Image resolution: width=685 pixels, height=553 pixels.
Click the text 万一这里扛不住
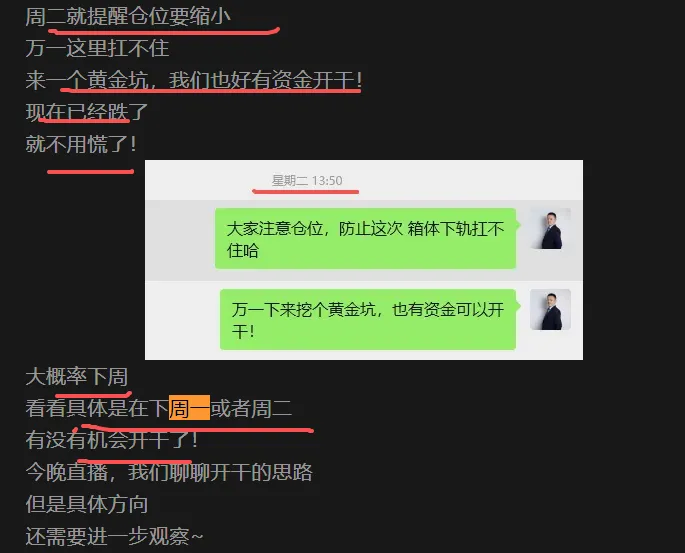point(97,48)
